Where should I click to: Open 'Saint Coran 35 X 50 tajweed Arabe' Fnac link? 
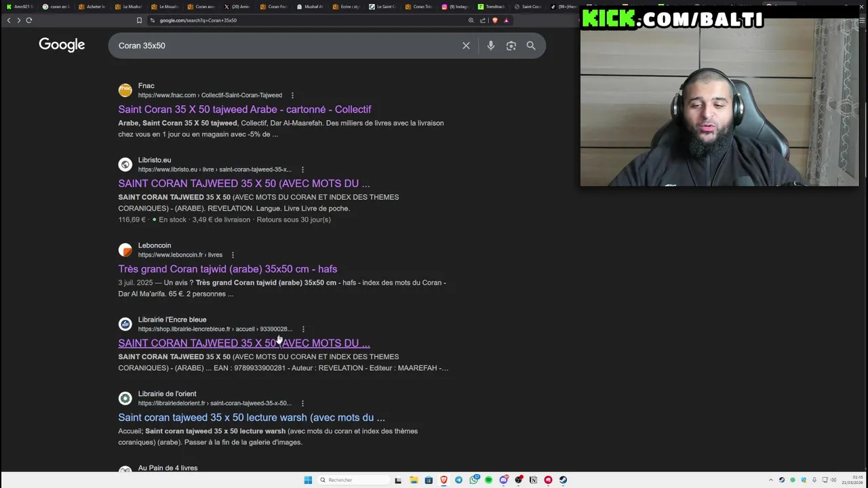coord(245,109)
